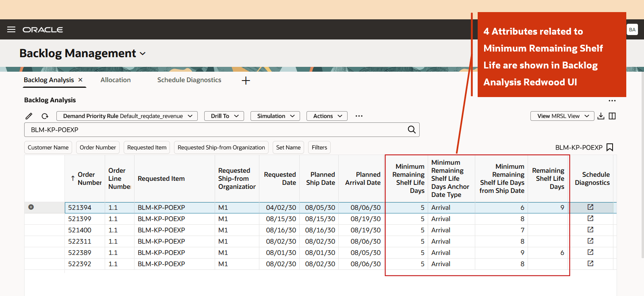Sort by Order Number ascending arrow
The image size is (644, 296).
click(72, 178)
